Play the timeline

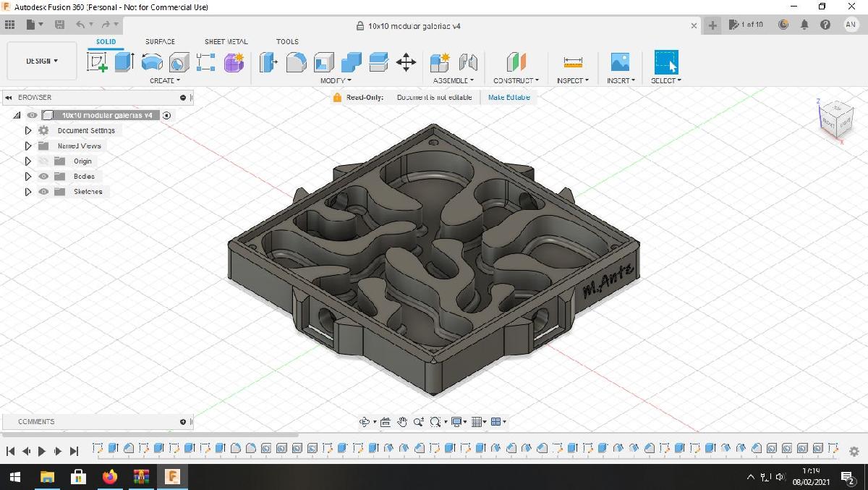[42, 451]
